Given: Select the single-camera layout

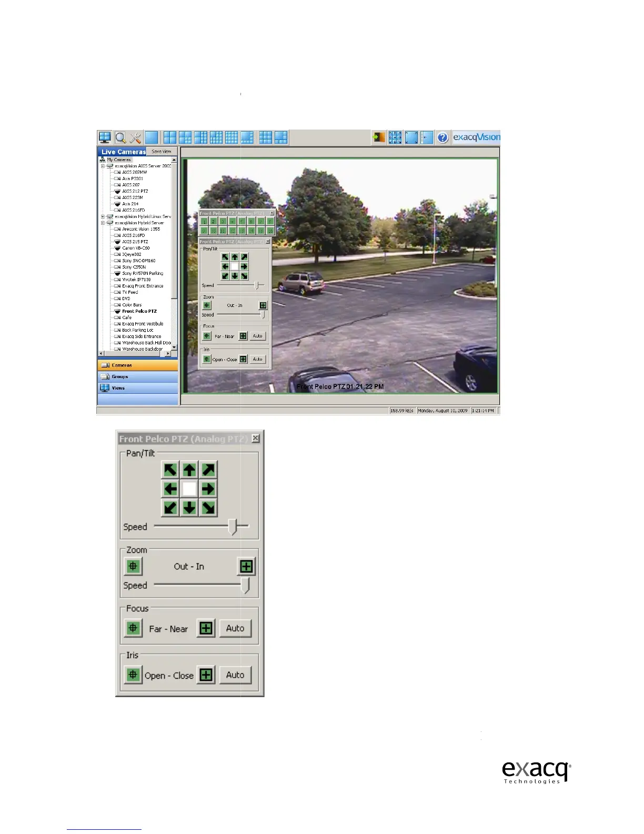Looking at the screenshot, I should click(x=152, y=137).
